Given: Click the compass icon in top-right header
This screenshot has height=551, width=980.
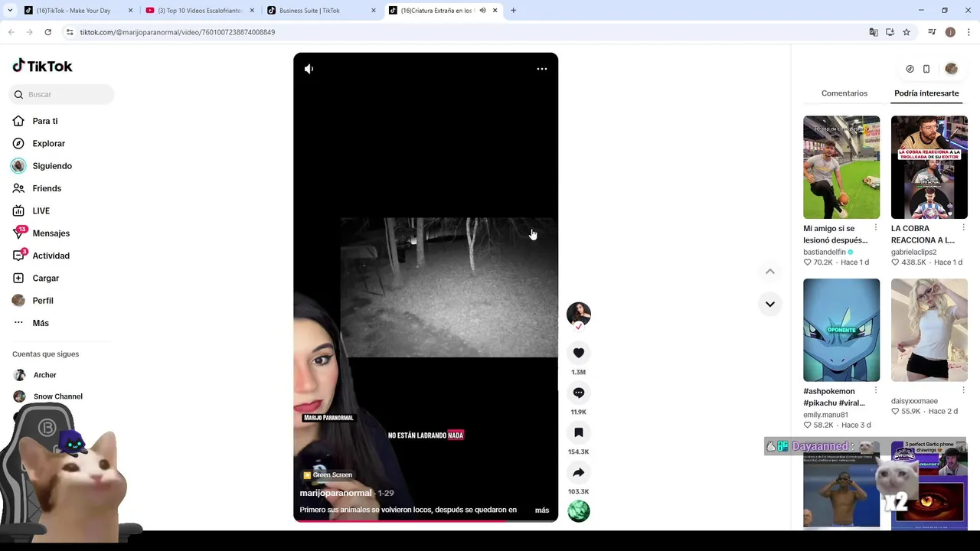Looking at the screenshot, I should (910, 69).
